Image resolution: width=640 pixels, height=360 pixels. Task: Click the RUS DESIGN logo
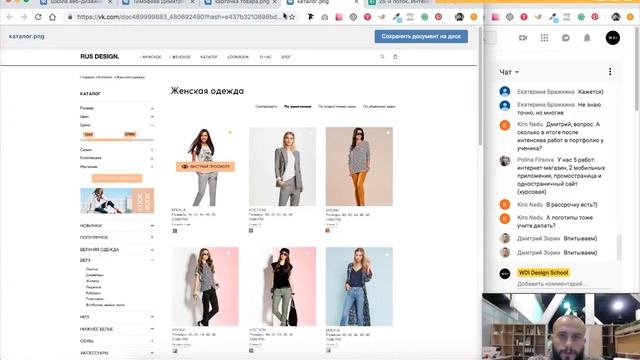pyautogui.click(x=100, y=57)
